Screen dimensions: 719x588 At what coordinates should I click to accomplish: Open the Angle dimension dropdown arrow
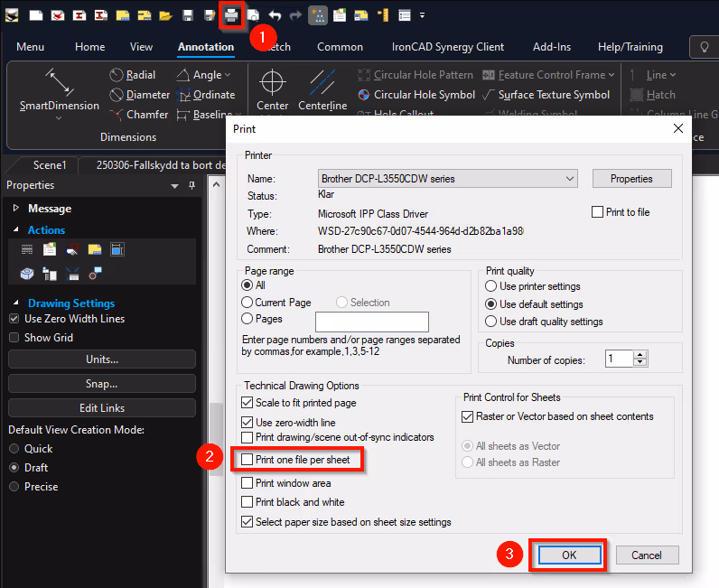229,75
